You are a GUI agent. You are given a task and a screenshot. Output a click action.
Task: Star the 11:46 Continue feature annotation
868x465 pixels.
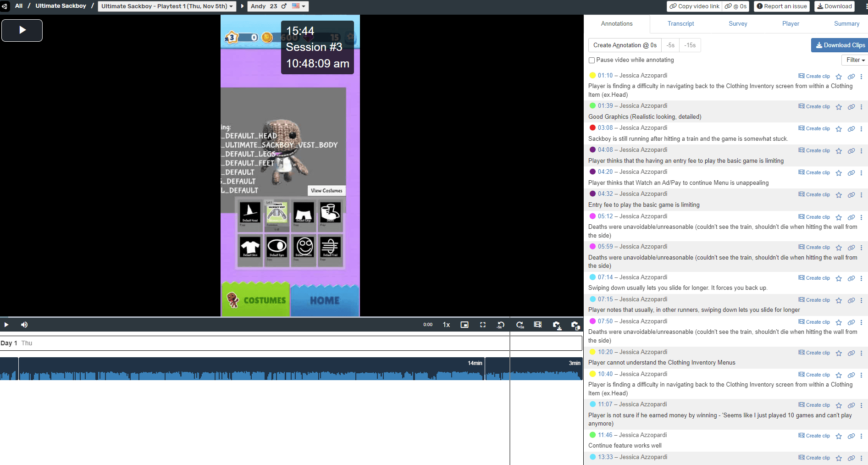(x=839, y=436)
